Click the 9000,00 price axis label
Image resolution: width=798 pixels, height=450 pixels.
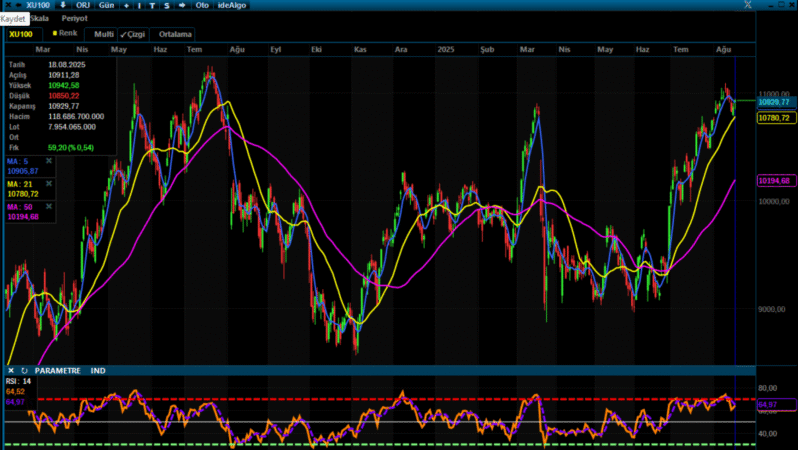772,309
